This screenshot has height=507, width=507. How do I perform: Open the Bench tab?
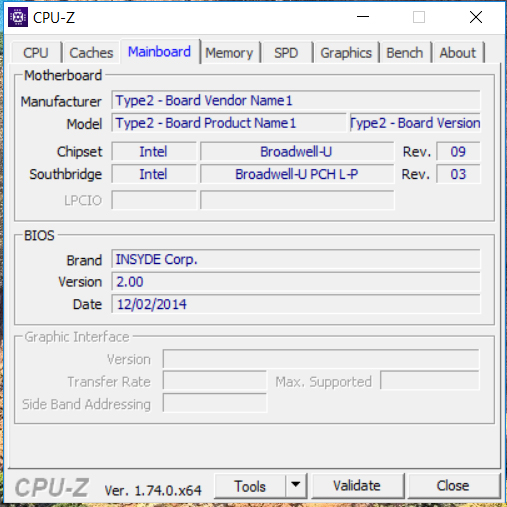click(405, 53)
